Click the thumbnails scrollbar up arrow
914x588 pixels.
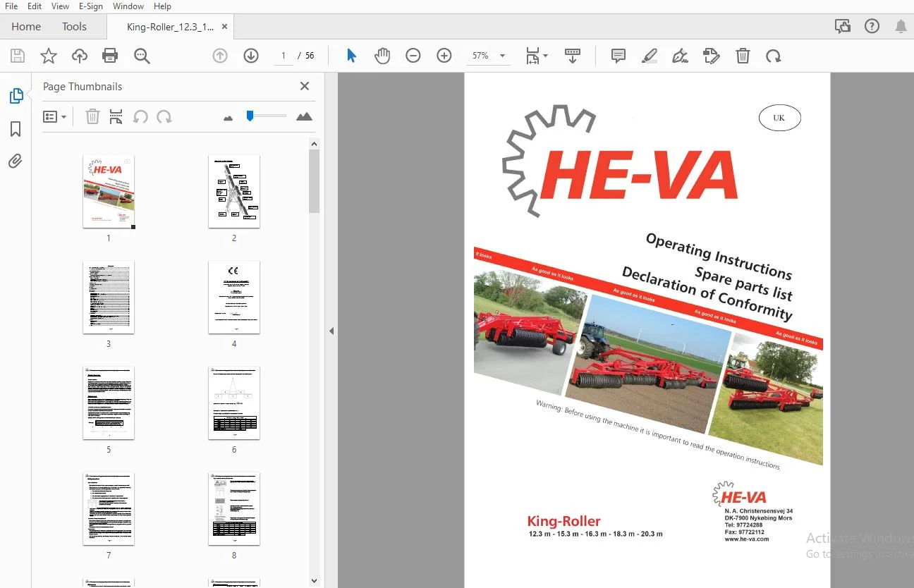[315, 144]
